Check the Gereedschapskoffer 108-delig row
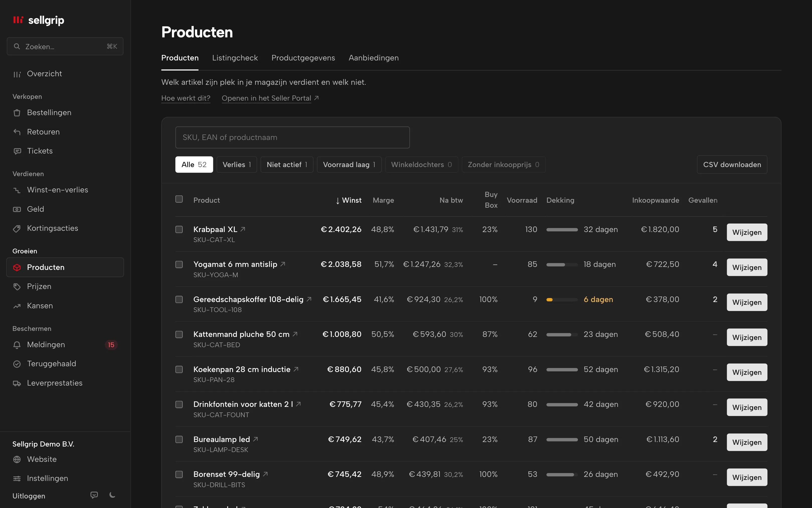 [x=179, y=299]
